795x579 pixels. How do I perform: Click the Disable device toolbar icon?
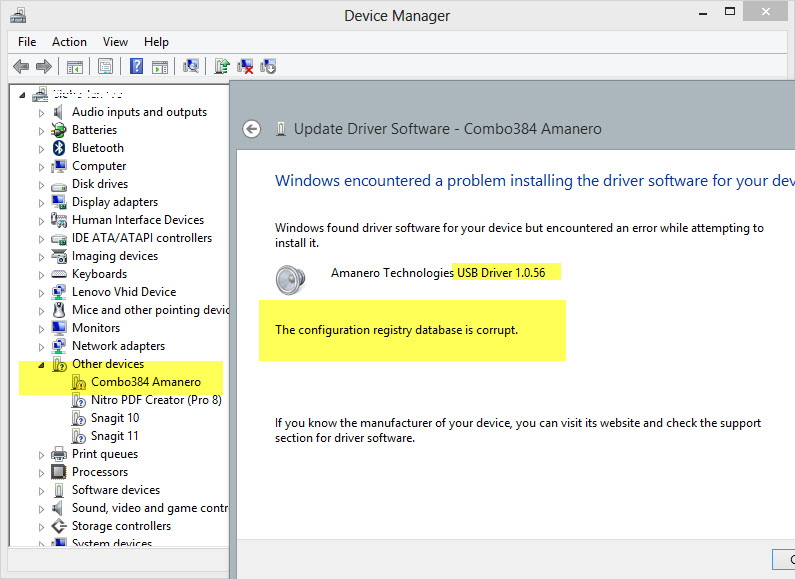pyautogui.click(x=268, y=66)
